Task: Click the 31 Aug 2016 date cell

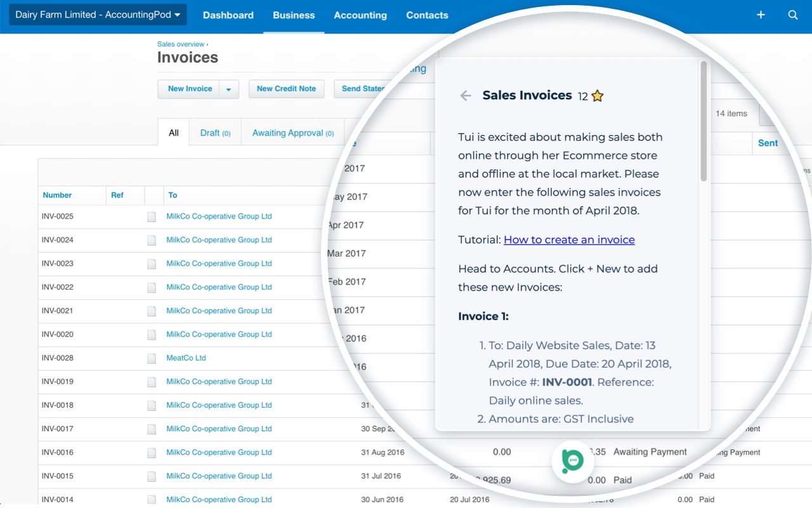Action: tap(383, 452)
